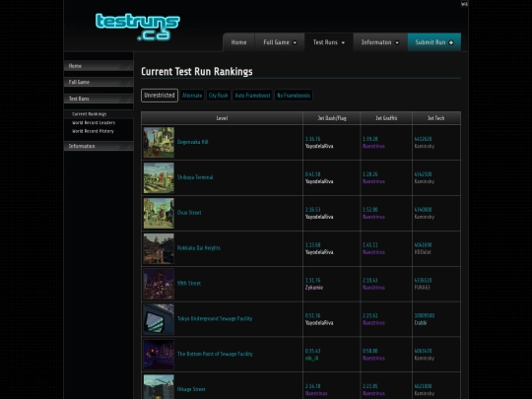Click Kaminsky in the Chuo Street row
532x399 pixels.
pos(425,217)
